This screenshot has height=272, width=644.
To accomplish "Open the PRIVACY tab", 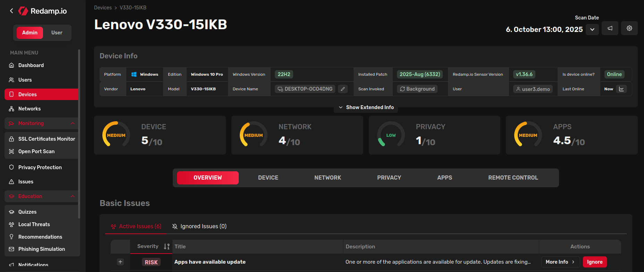I will tap(389, 178).
